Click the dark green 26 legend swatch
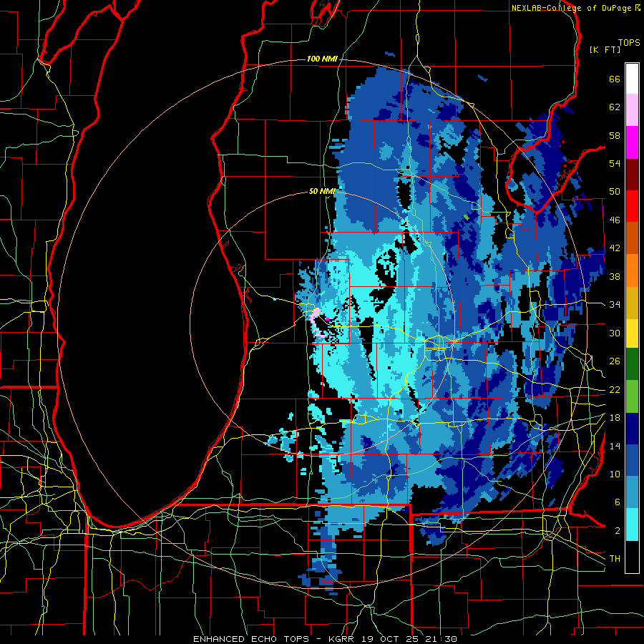 point(632,364)
